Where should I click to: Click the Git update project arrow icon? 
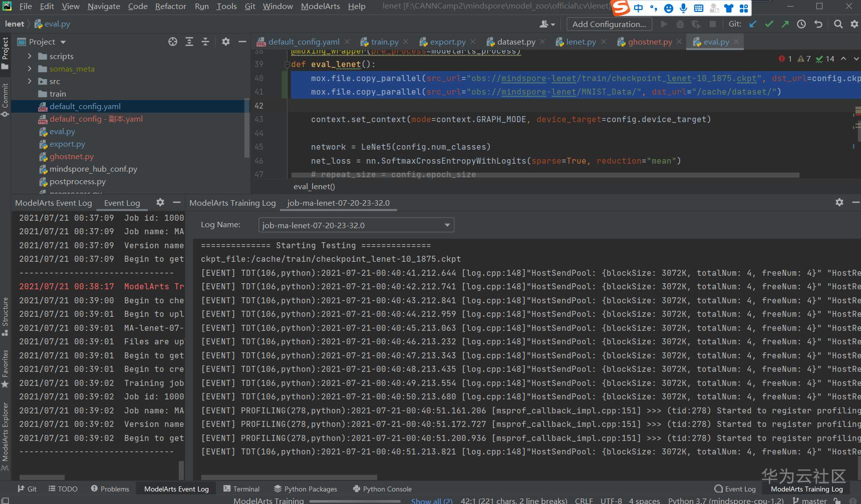(x=753, y=24)
